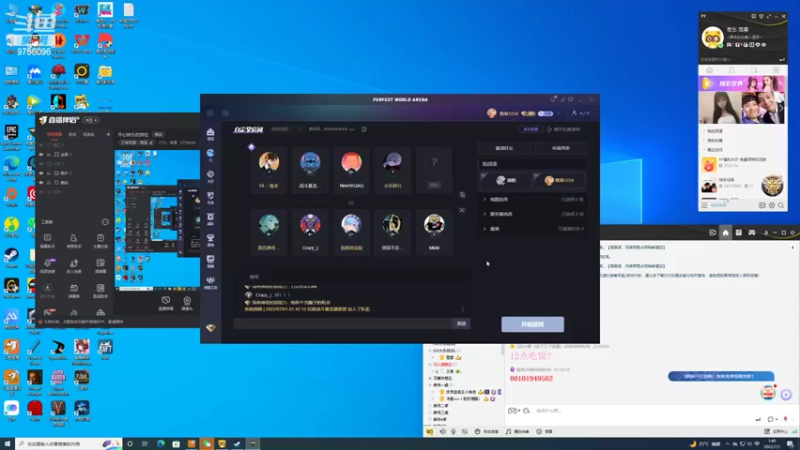Open the Windows Start menu
The height and width of the screenshot is (450, 800).
(x=7, y=444)
